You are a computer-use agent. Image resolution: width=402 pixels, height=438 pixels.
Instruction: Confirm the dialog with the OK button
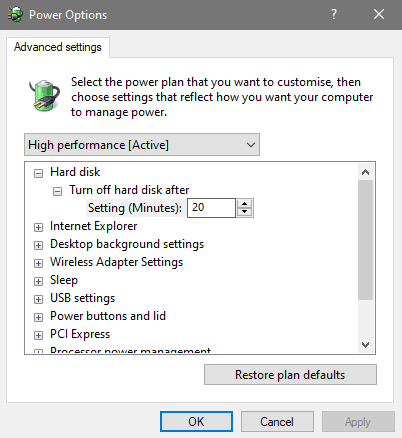click(196, 422)
